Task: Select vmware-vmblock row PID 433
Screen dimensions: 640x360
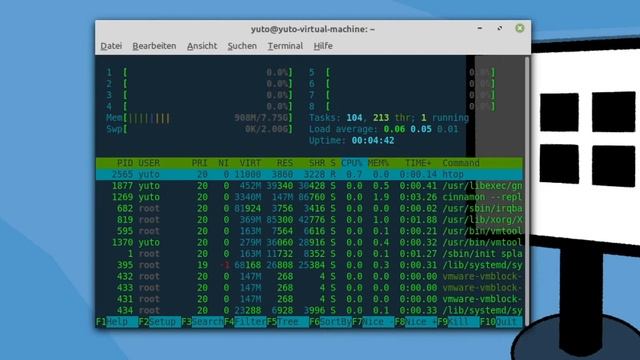Action: (x=309, y=288)
